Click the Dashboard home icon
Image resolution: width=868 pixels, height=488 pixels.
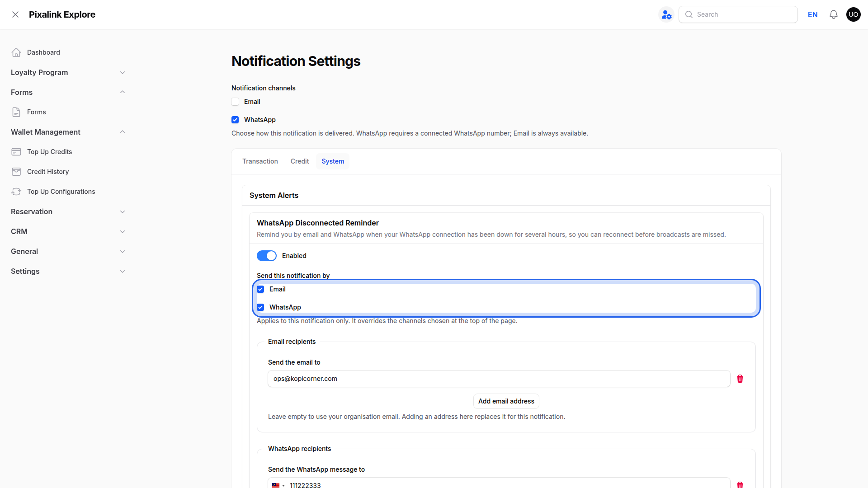pyautogui.click(x=16, y=52)
